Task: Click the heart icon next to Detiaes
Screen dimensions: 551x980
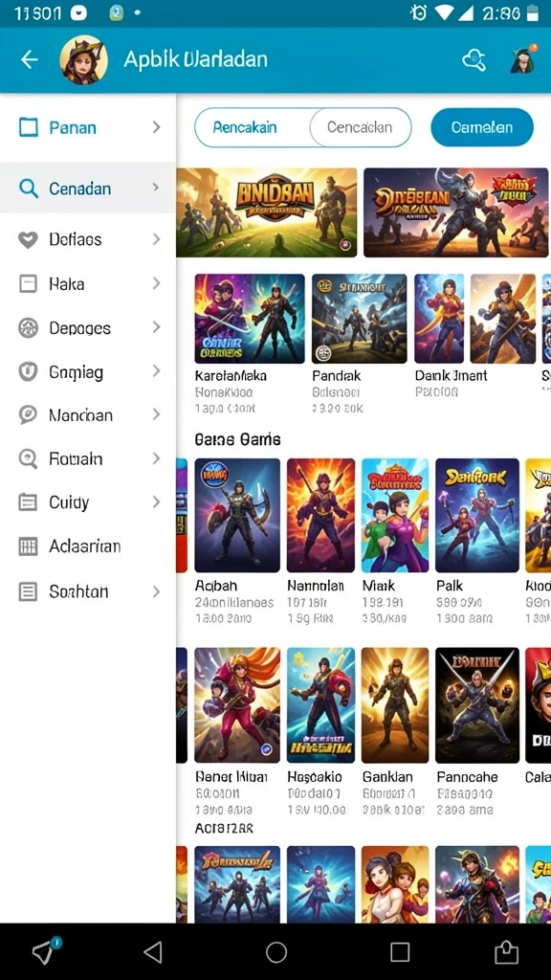Action: pyautogui.click(x=28, y=239)
